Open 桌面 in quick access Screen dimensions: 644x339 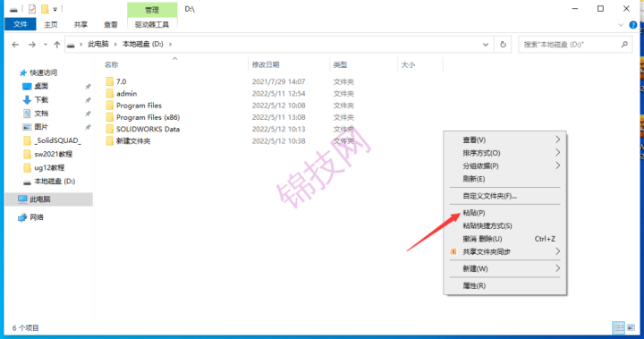[x=41, y=86]
